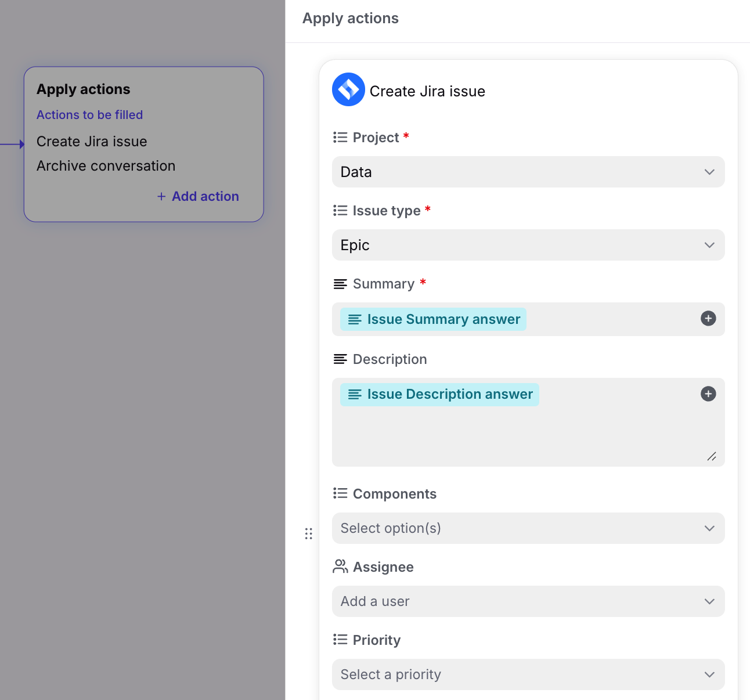750x700 pixels.
Task: Click the Assignee field label
Action: tap(383, 567)
